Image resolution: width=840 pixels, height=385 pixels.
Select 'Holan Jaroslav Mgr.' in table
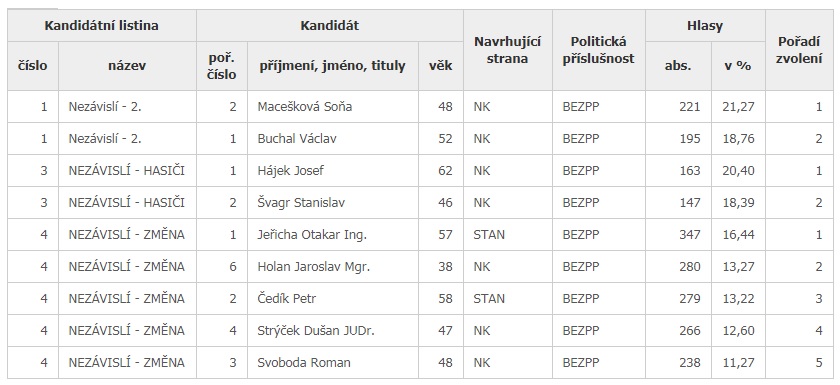coord(313,267)
